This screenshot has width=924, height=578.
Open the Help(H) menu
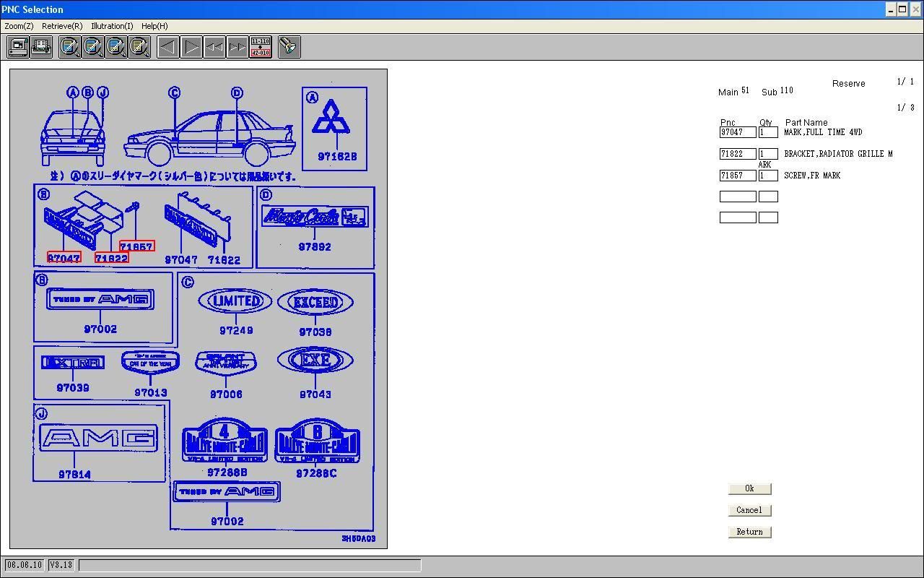click(154, 26)
